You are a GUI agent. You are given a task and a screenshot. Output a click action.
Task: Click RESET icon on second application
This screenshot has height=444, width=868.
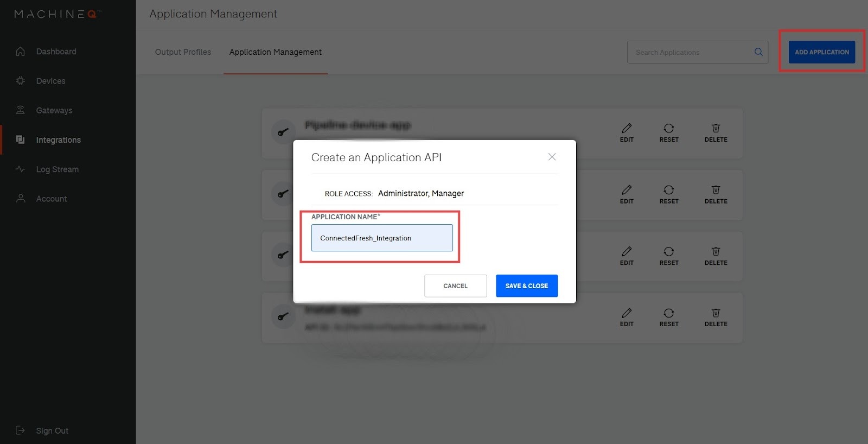click(669, 190)
